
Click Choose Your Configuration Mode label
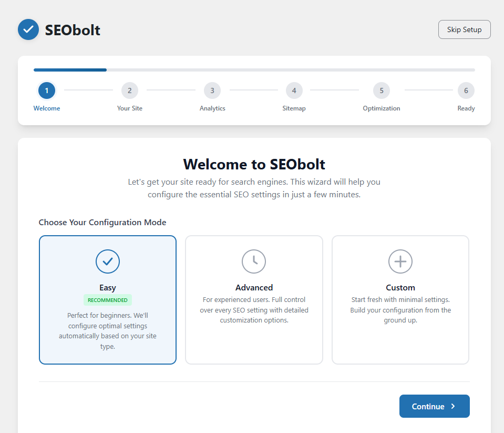[102, 223]
